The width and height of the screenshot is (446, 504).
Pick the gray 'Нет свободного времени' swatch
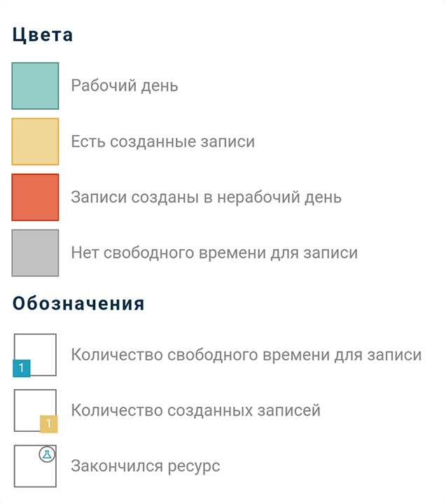[x=35, y=253]
